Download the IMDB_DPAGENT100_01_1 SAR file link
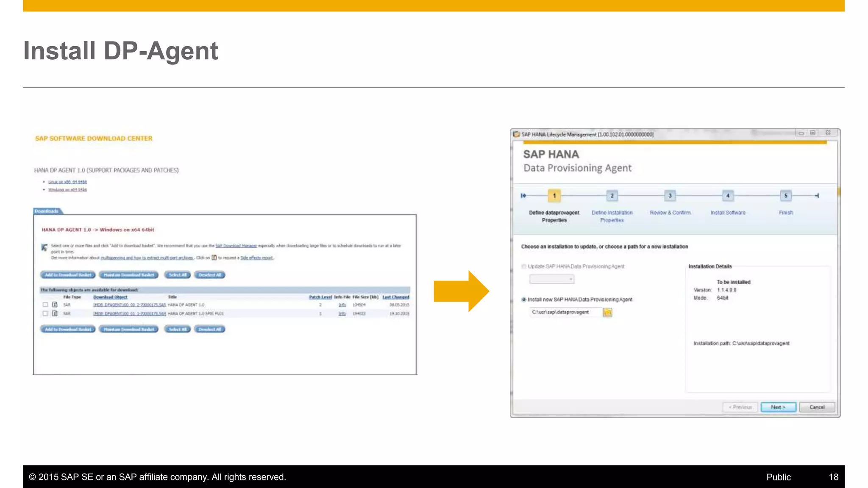 tap(129, 313)
